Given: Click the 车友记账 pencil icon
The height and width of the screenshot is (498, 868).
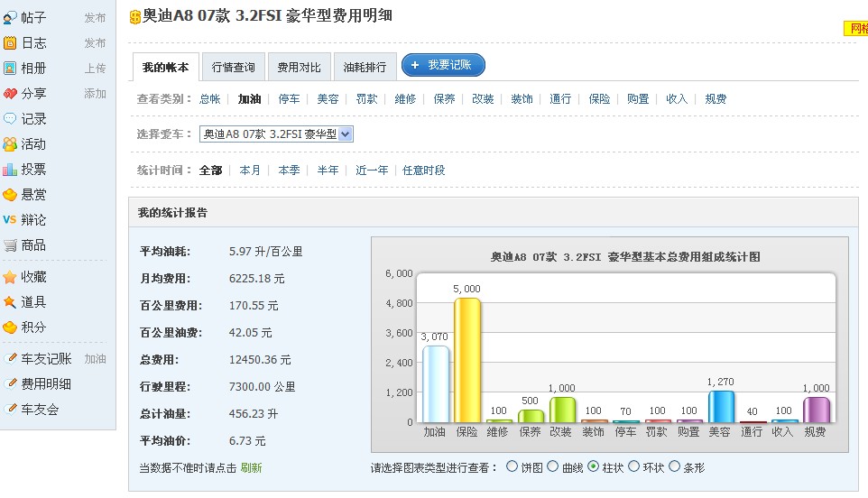Looking at the screenshot, I should pos(11,358).
